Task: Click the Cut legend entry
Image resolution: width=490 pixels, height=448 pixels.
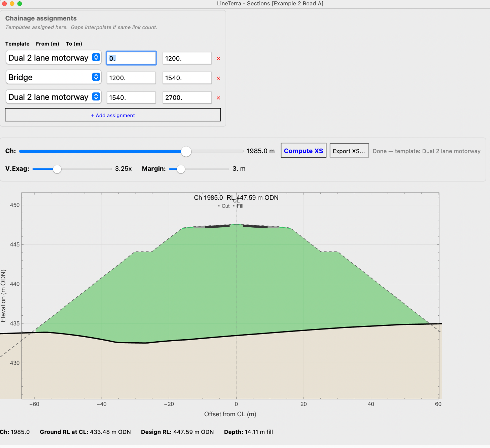Action: coord(224,206)
